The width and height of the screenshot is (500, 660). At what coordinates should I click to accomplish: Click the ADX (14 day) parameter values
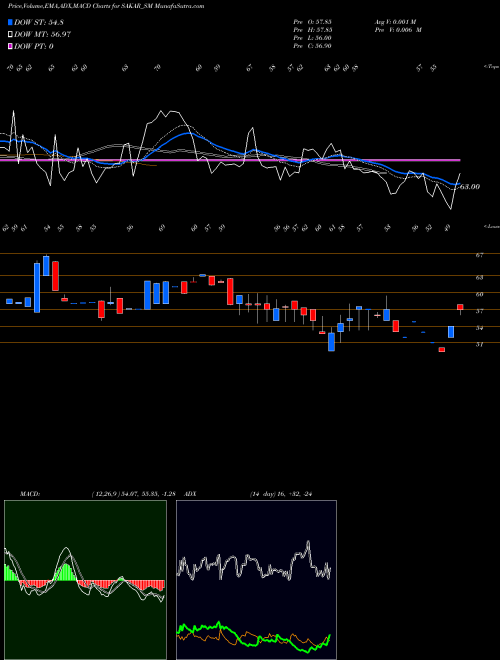(x=282, y=494)
